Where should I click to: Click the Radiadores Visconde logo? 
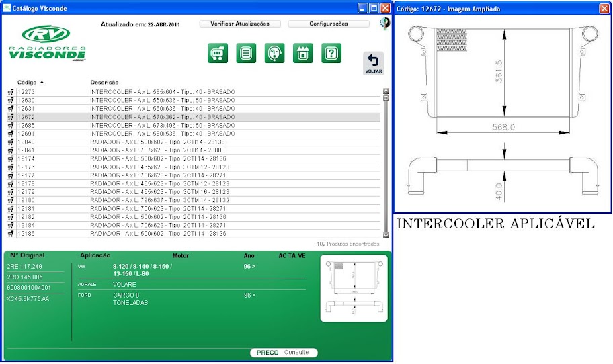(x=47, y=44)
